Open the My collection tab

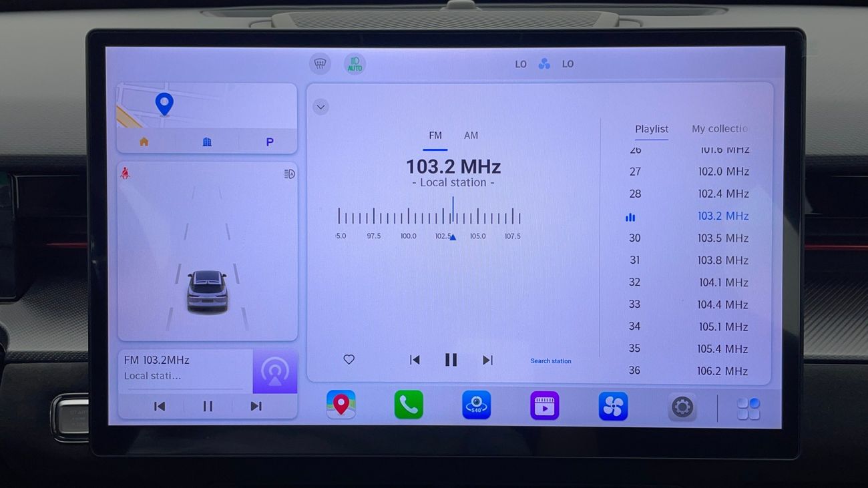pyautogui.click(x=719, y=129)
